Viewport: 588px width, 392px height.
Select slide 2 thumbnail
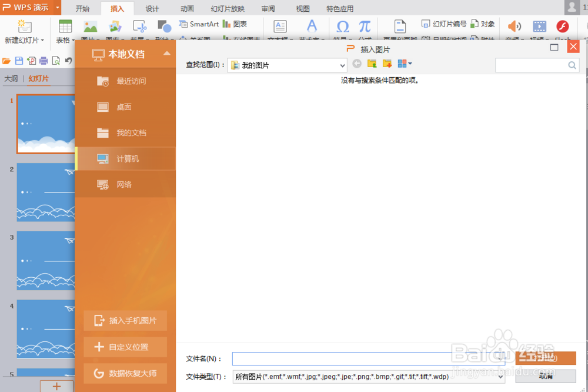(46, 192)
